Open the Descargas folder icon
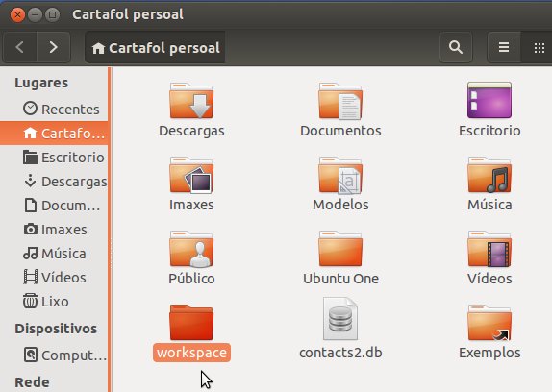The height and width of the screenshot is (392, 552). click(x=191, y=101)
